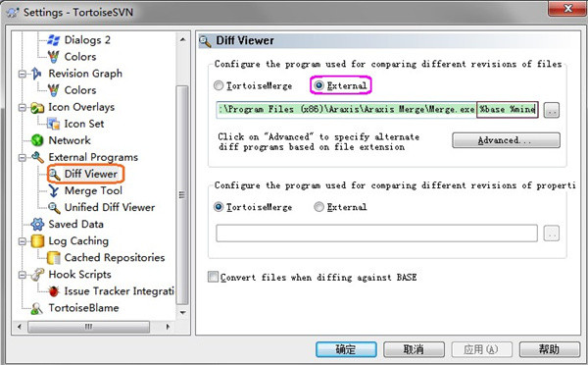The height and width of the screenshot is (365, 588).
Task: Click the external diff program path field
Action: click(x=377, y=110)
